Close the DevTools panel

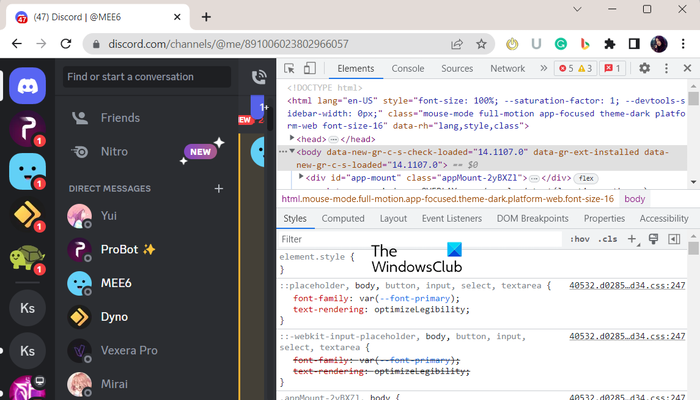click(x=688, y=68)
